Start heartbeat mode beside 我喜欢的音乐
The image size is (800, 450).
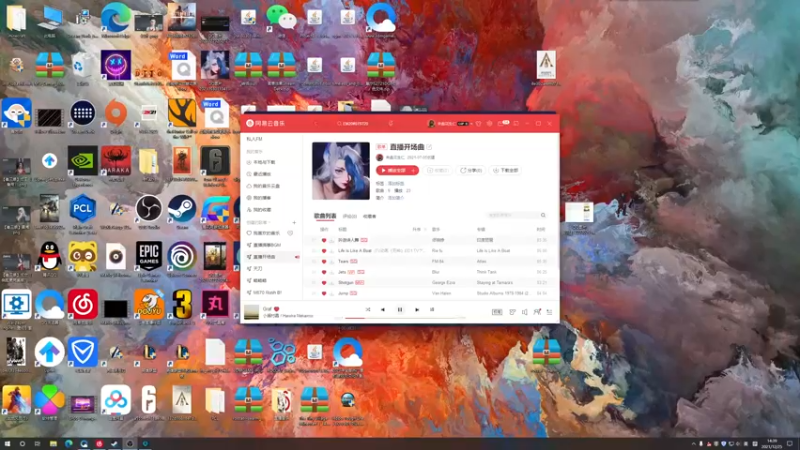click(290, 233)
